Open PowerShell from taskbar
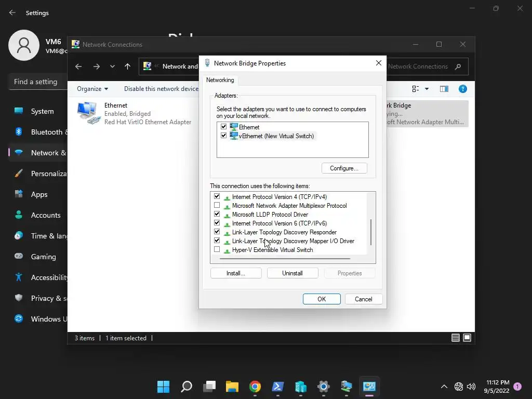This screenshot has height=399, width=532. [x=278, y=387]
